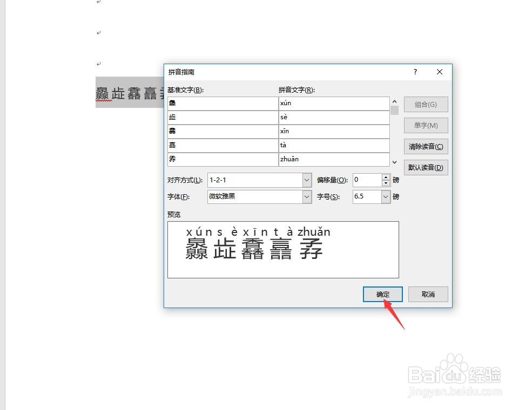The width and height of the screenshot is (532, 410).
Task: Open the 对齐方式 dropdown
Action: tap(306, 180)
